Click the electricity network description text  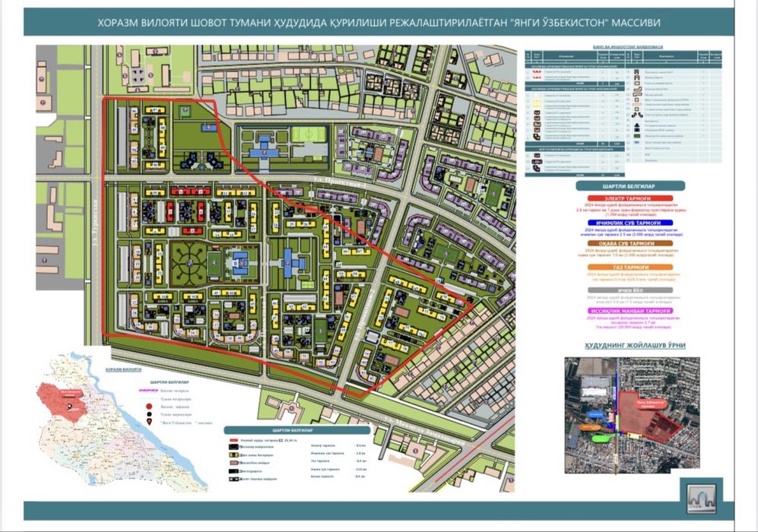coord(630,208)
